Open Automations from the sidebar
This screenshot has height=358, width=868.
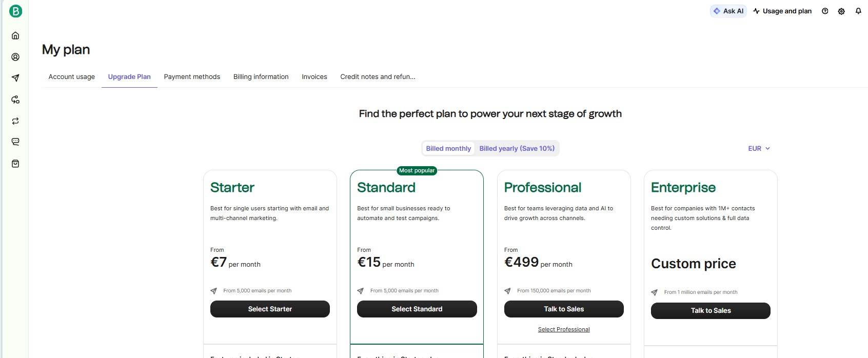[15, 100]
